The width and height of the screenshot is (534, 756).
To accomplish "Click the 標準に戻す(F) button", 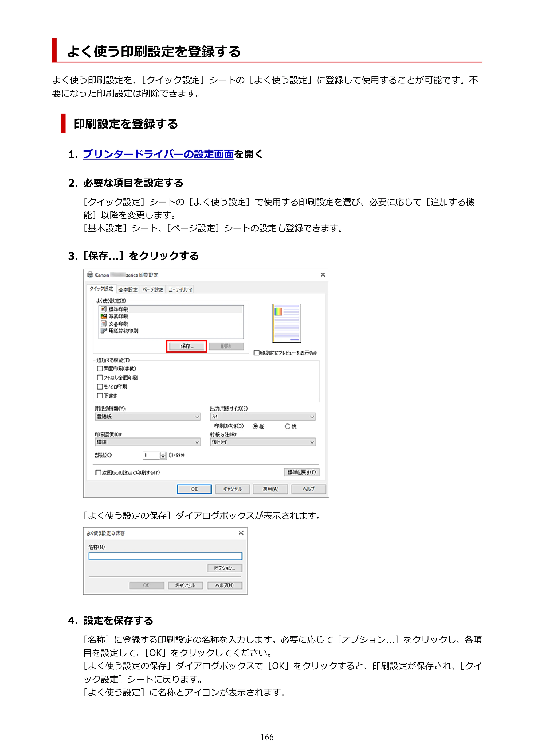I will tap(302, 472).
